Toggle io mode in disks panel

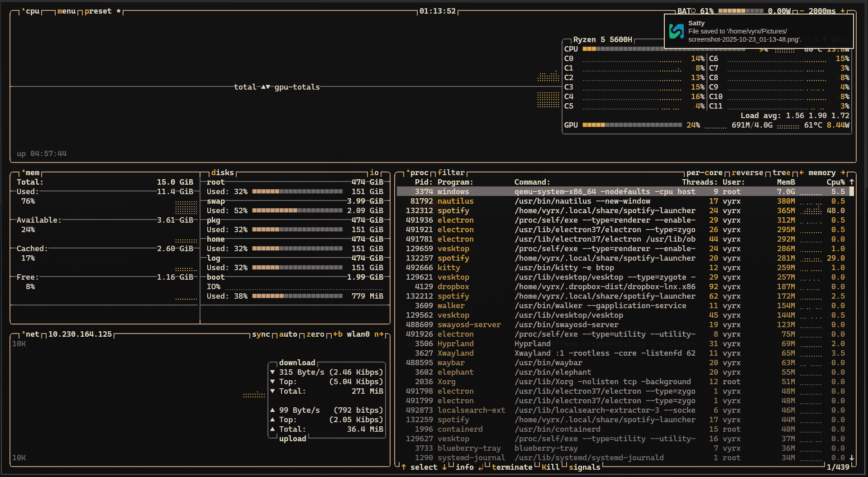374,173
